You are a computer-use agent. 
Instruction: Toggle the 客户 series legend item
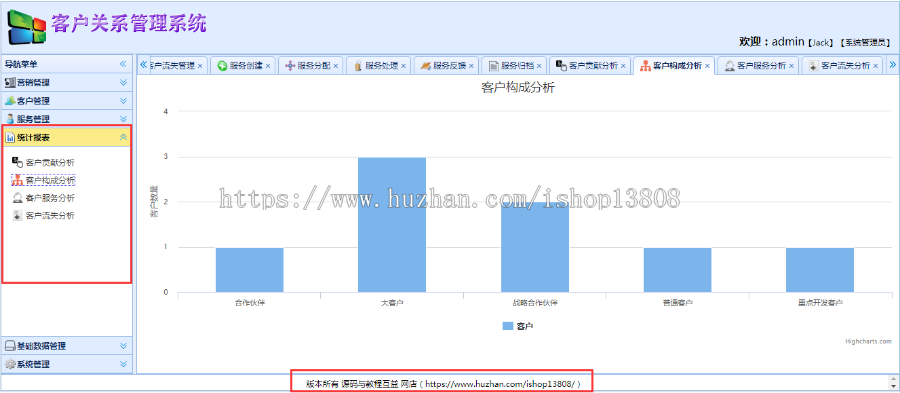517,326
